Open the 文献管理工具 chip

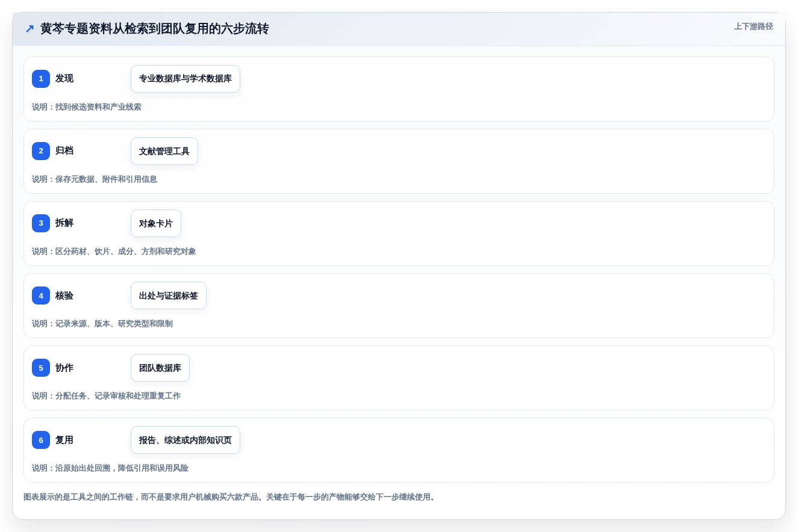point(164,151)
